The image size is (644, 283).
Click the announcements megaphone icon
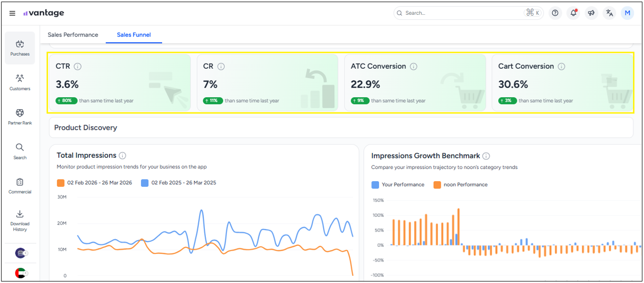(x=591, y=13)
